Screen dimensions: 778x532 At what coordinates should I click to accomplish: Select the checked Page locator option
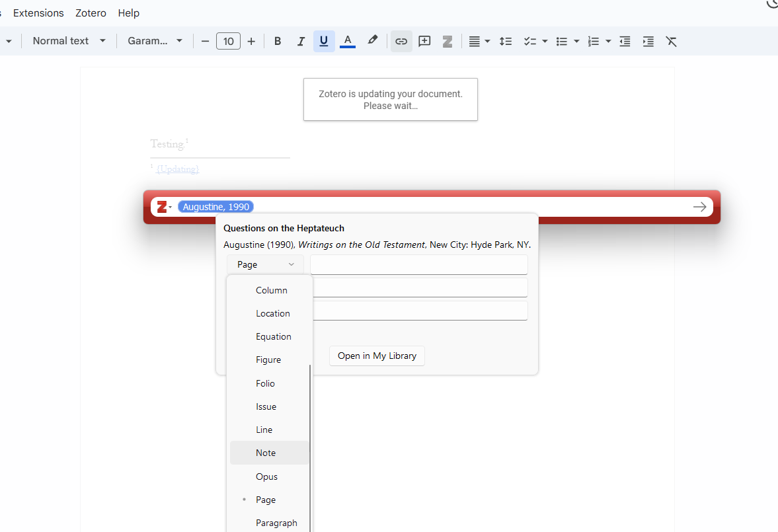[270, 500]
